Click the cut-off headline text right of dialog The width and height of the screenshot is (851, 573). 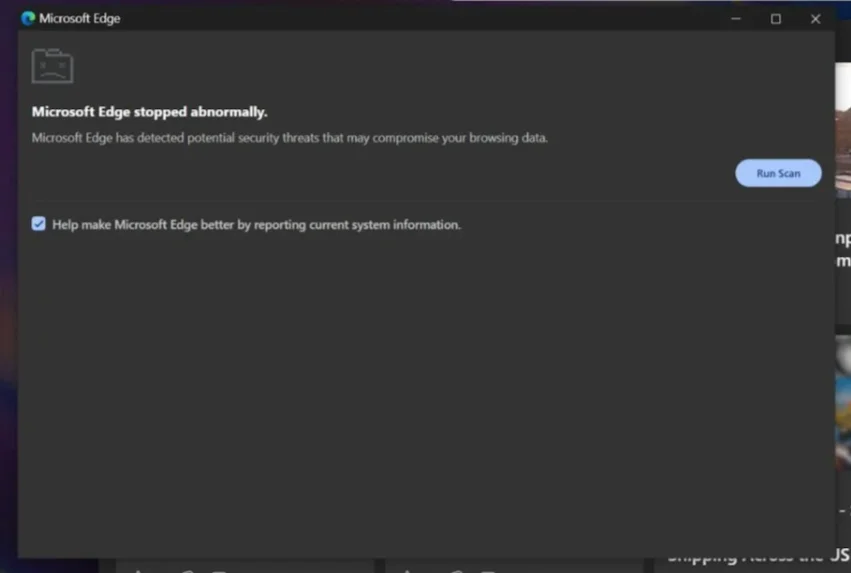click(x=843, y=250)
